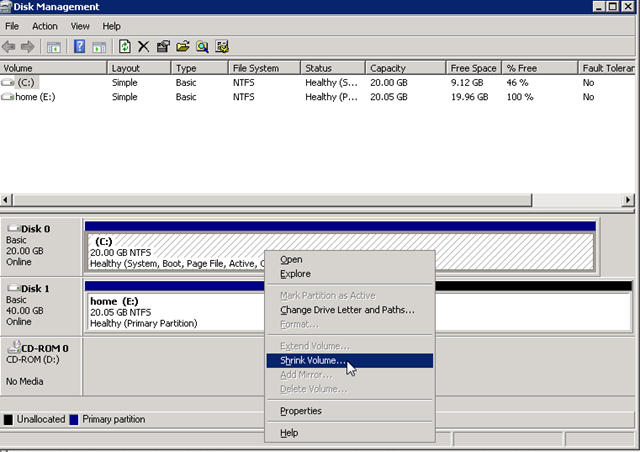Click the Refresh toolbar icon
640x452 pixels.
124,47
